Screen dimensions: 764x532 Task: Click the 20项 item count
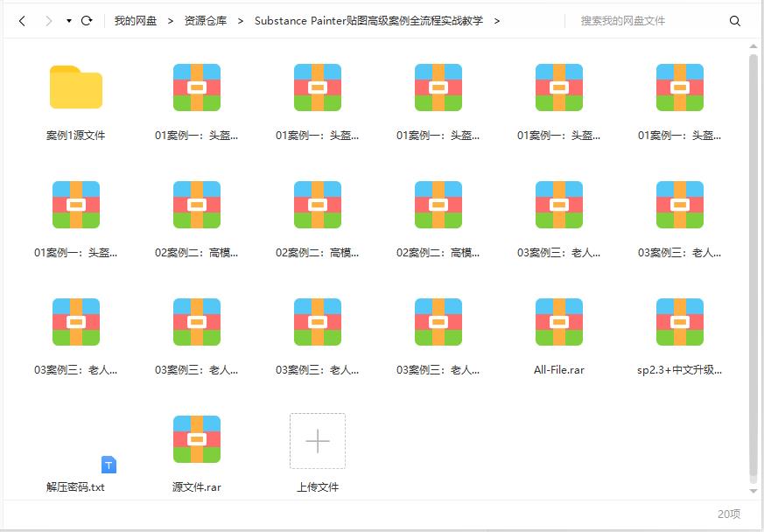click(729, 514)
